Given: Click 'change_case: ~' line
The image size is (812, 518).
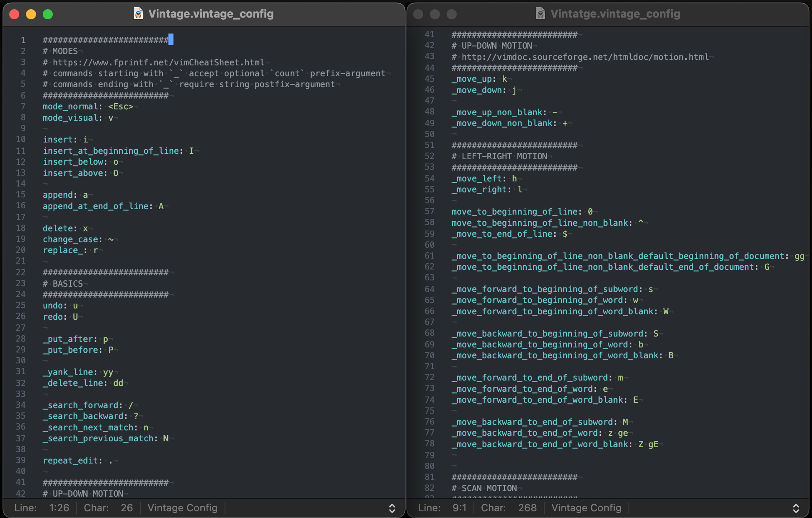Looking at the screenshot, I should 78,239.
